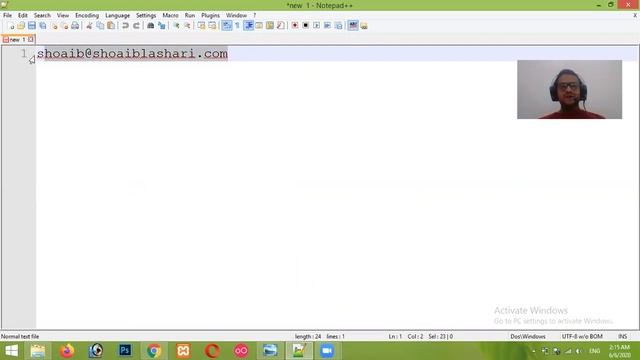The height and width of the screenshot is (360, 640).
Task: Toggle word wrap in toolbar
Action: [227, 26]
